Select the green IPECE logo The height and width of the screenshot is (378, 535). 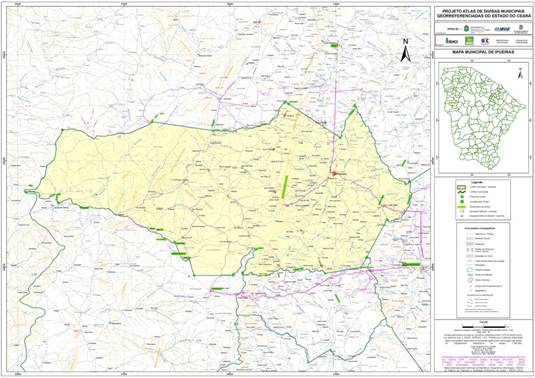(452, 41)
